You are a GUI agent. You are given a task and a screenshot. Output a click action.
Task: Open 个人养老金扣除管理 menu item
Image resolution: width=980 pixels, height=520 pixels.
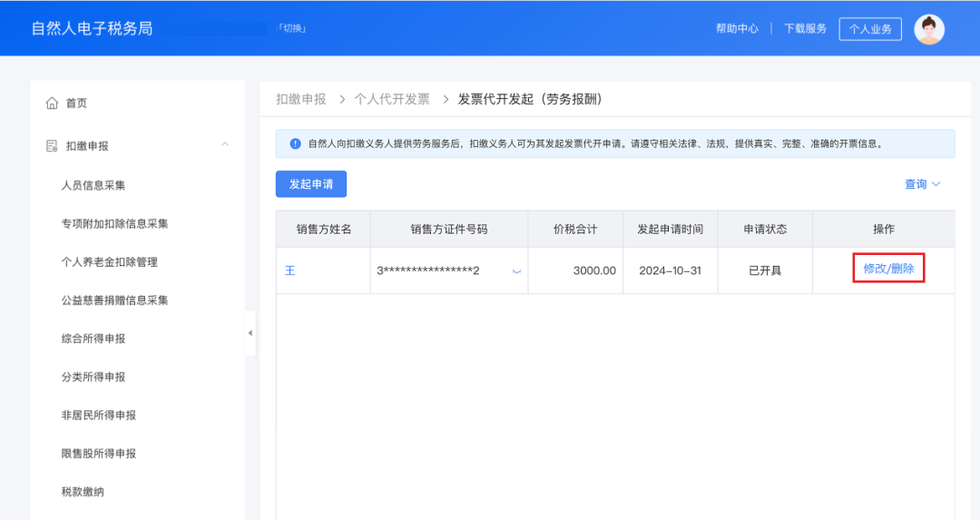110,262
